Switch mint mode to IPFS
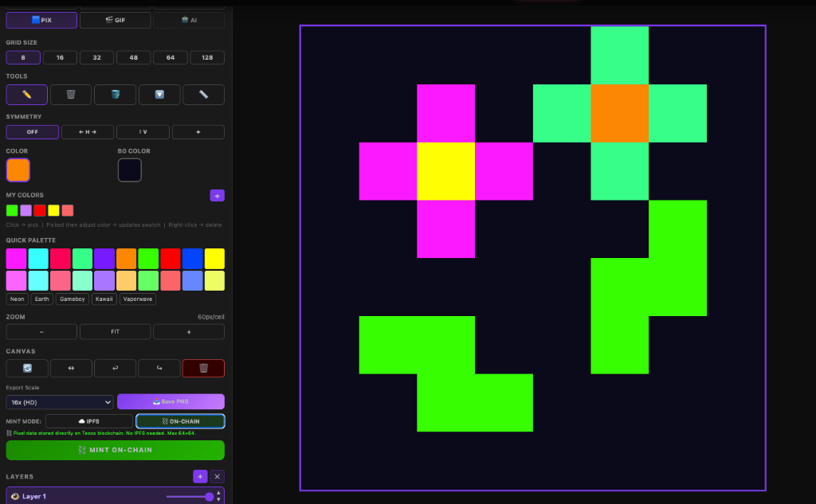The image size is (816, 504). pos(88,421)
